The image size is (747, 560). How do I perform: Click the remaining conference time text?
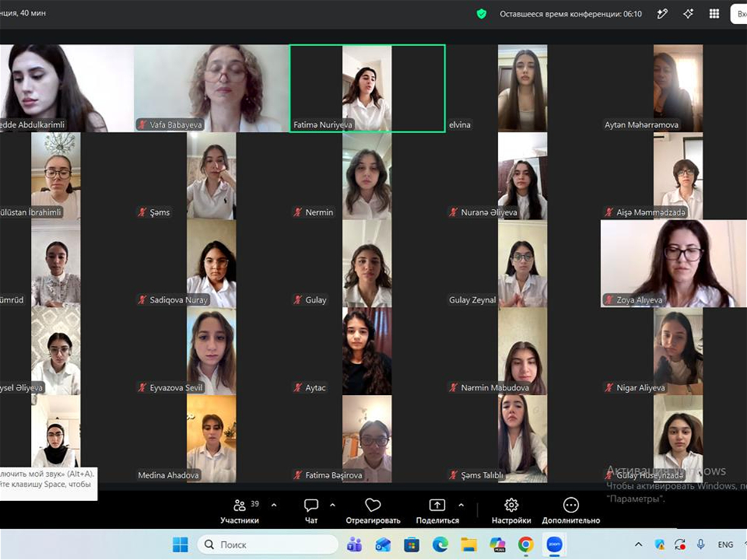tap(571, 14)
